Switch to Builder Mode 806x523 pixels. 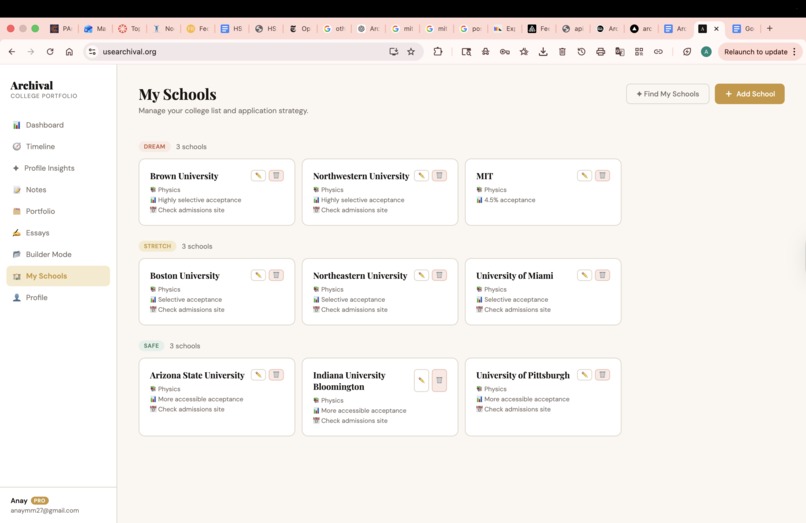58,255
